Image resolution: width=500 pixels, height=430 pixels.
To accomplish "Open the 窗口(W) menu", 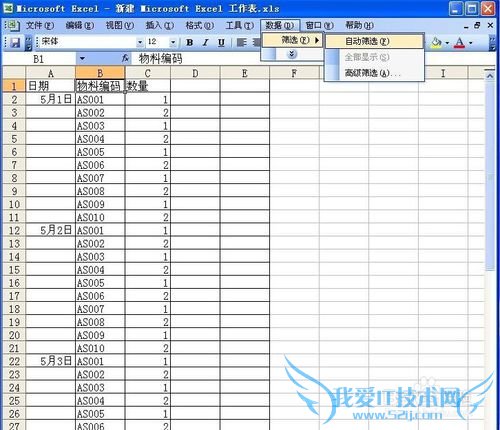I will pyautogui.click(x=319, y=25).
